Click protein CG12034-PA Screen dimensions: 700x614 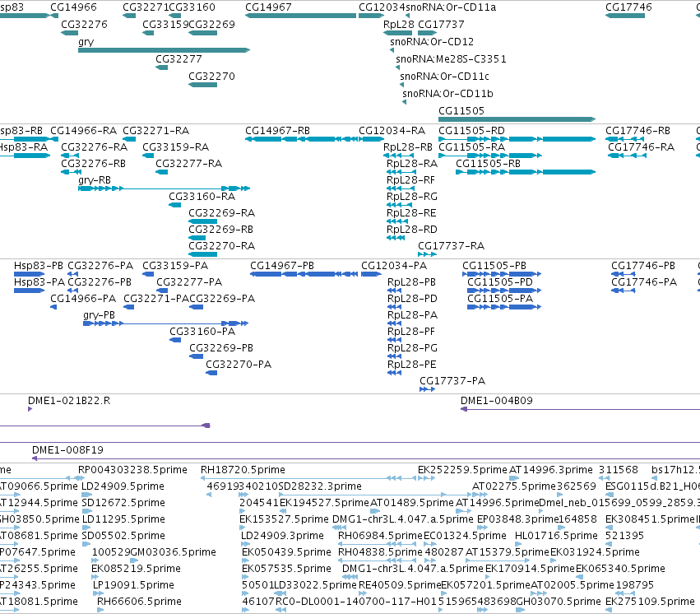point(394,266)
